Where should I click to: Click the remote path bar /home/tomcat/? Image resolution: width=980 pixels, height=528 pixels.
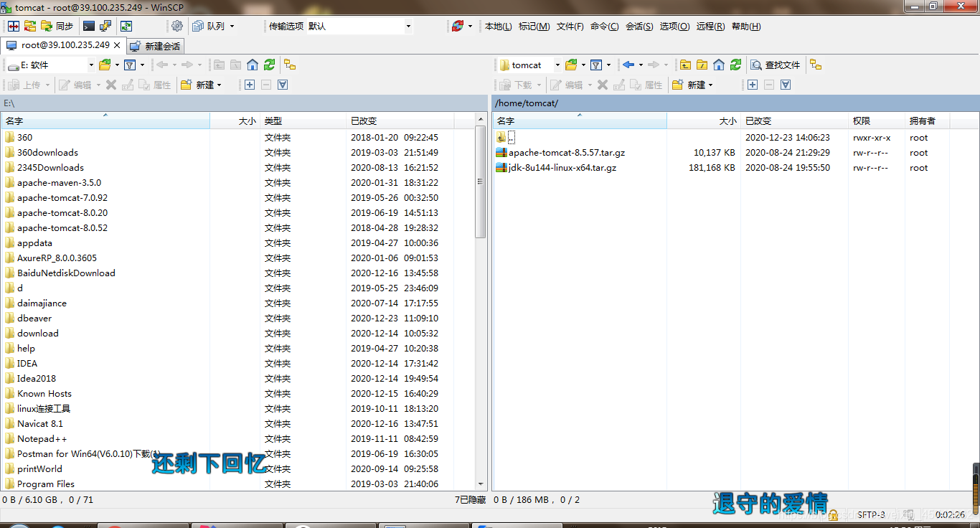(736, 103)
